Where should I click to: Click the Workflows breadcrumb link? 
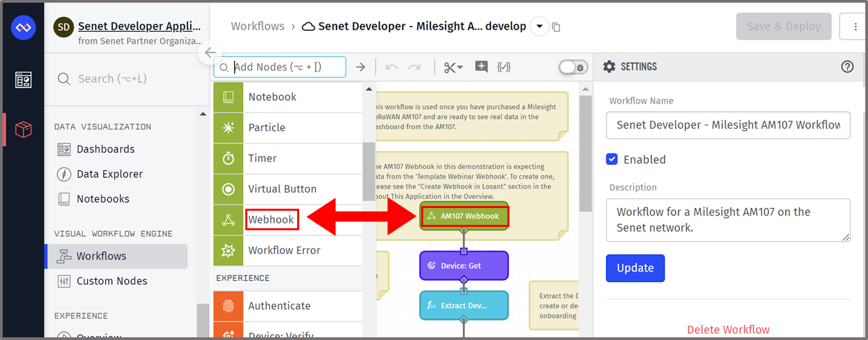(257, 27)
